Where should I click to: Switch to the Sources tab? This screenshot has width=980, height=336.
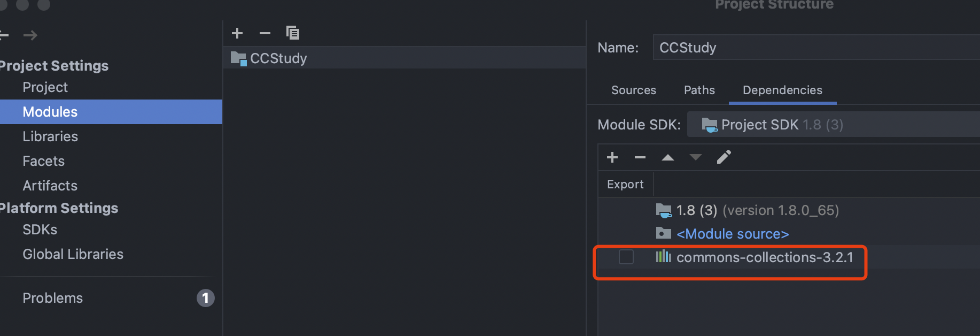(634, 90)
